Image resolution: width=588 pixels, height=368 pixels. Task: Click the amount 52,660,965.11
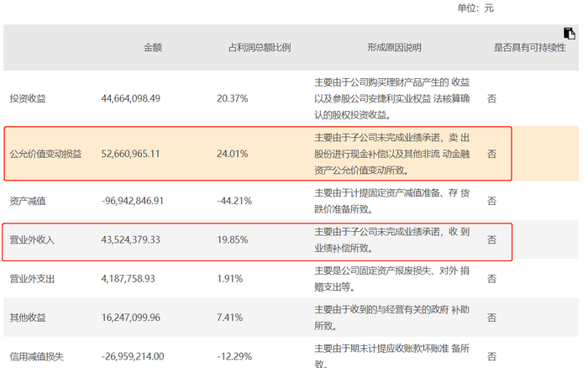(x=130, y=154)
